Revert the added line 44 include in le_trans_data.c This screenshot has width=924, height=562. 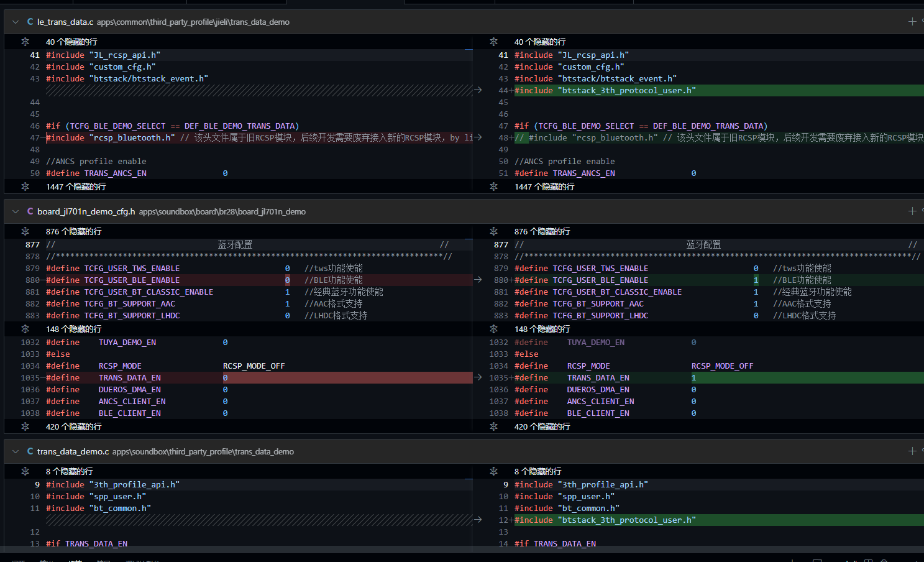pos(478,90)
